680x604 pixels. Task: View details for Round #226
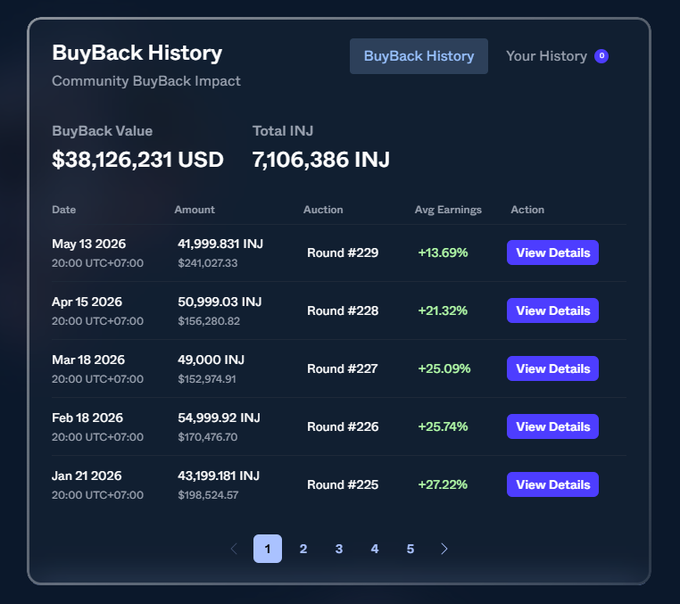pos(552,427)
